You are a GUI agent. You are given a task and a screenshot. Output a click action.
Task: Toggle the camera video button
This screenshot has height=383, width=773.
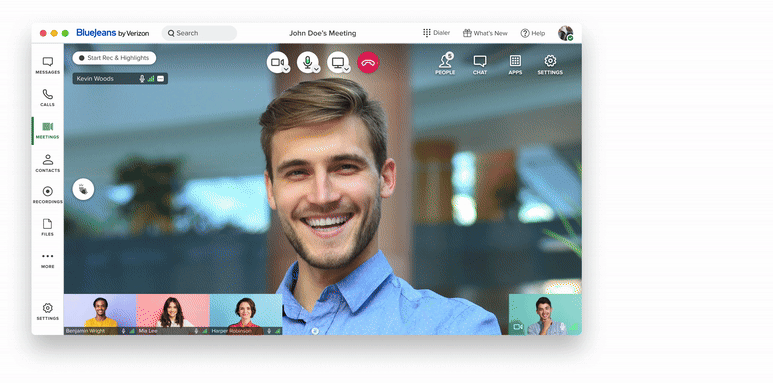point(276,62)
